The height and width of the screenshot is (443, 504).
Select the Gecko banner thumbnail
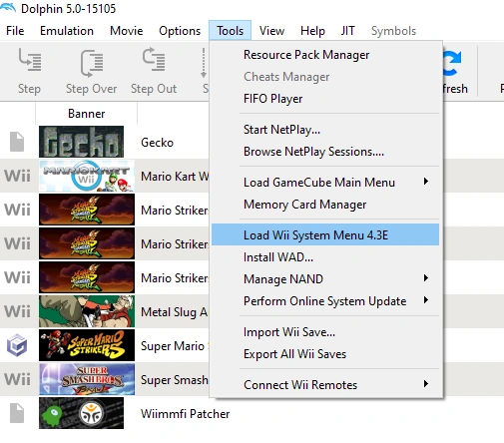81,142
